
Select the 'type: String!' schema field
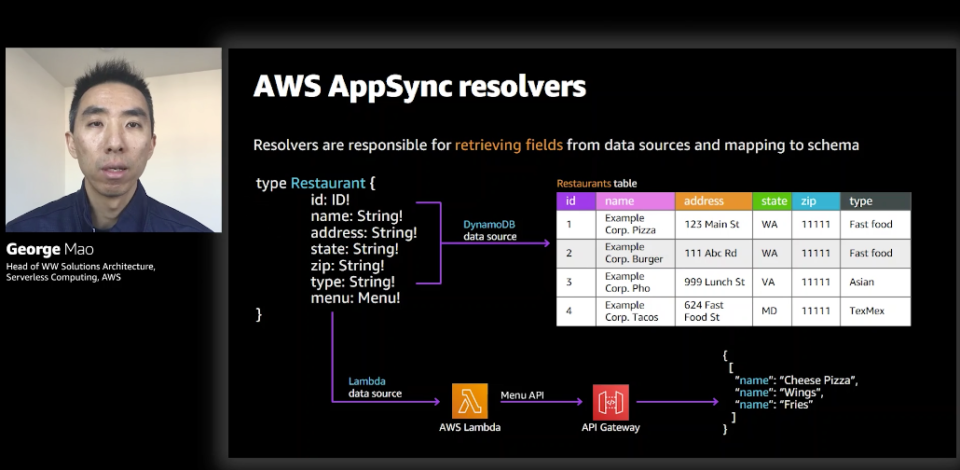point(353,282)
